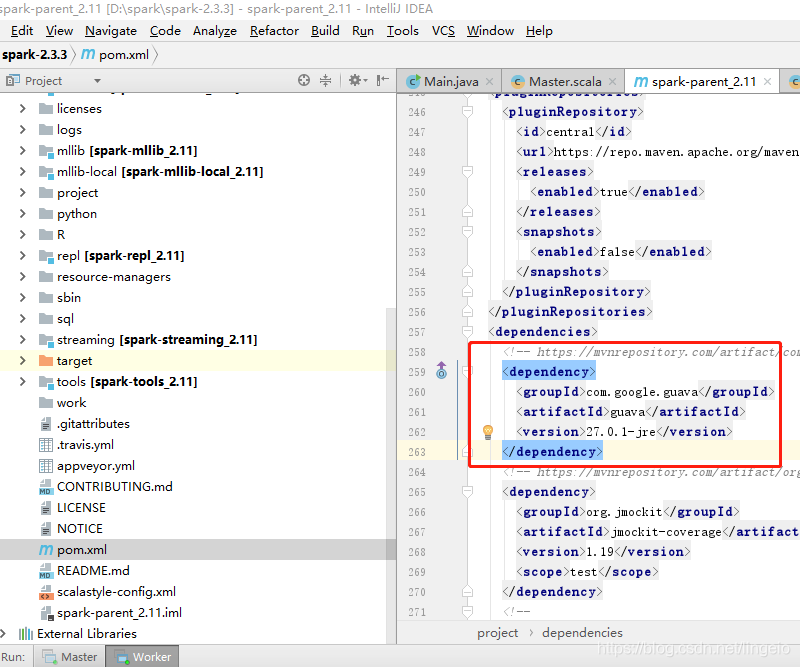
Task: Expand External Libraries node
Action: click(x=4, y=633)
